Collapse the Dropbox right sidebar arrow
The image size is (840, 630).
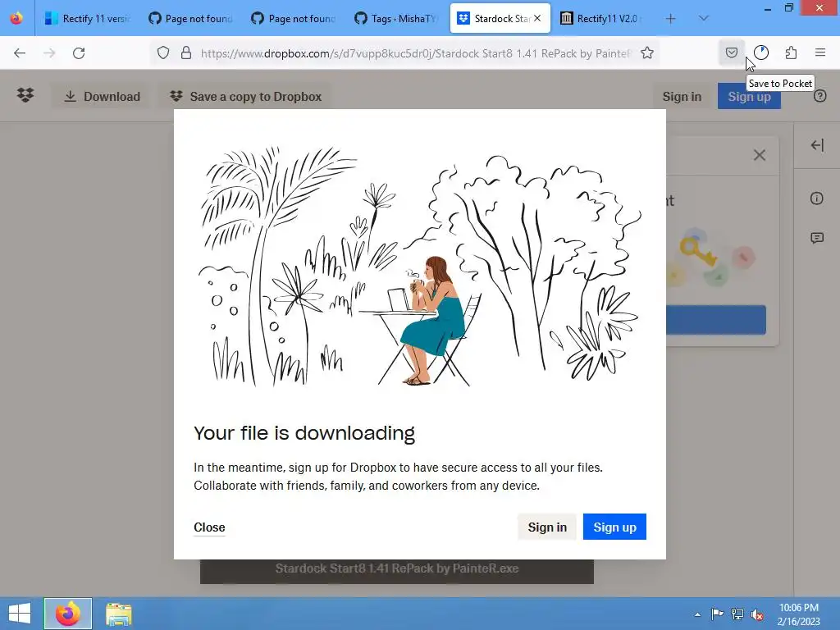[x=817, y=145]
